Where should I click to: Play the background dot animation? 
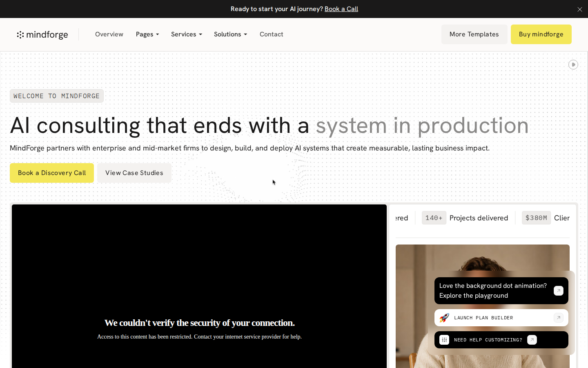(x=573, y=65)
